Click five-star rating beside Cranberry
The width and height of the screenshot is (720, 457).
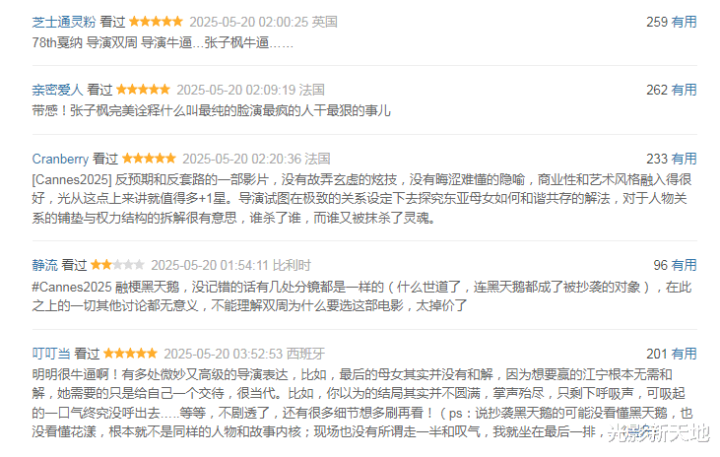(149, 158)
